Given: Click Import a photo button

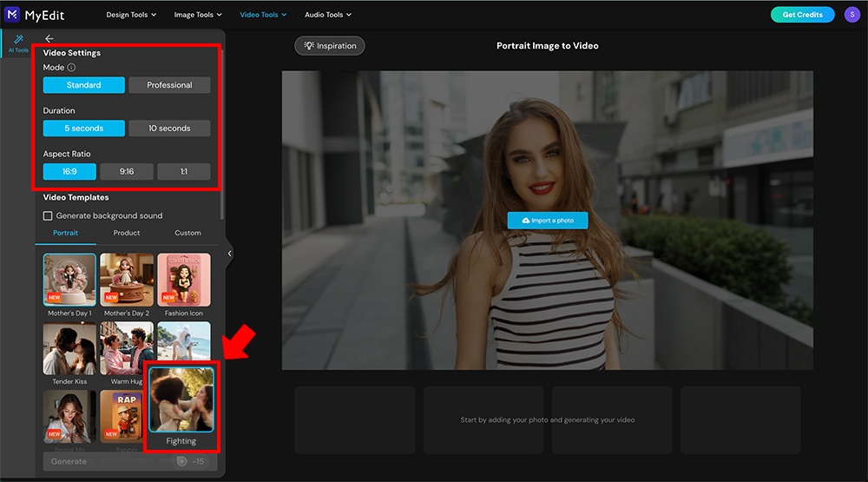Looking at the screenshot, I should coord(548,220).
